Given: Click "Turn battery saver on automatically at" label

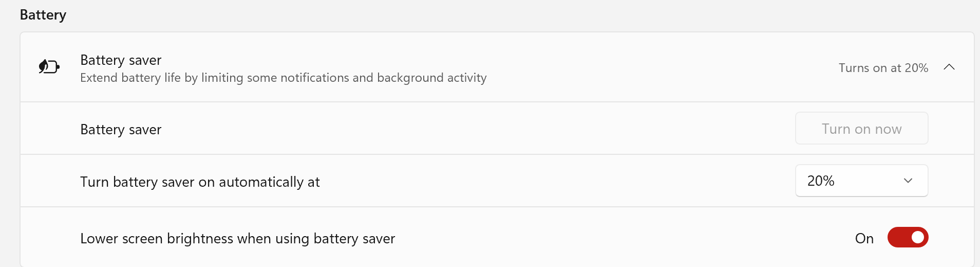Looking at the screenshot, I should coord(200,182).
